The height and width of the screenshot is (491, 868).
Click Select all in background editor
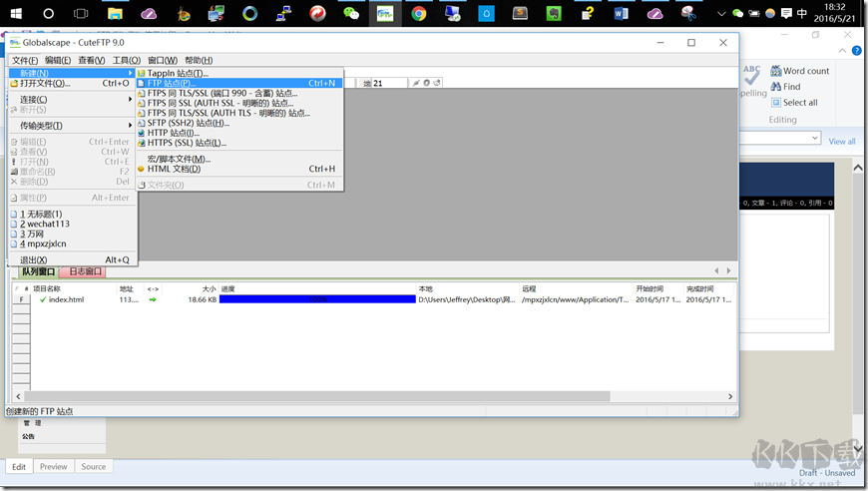(x=794, y=103)
